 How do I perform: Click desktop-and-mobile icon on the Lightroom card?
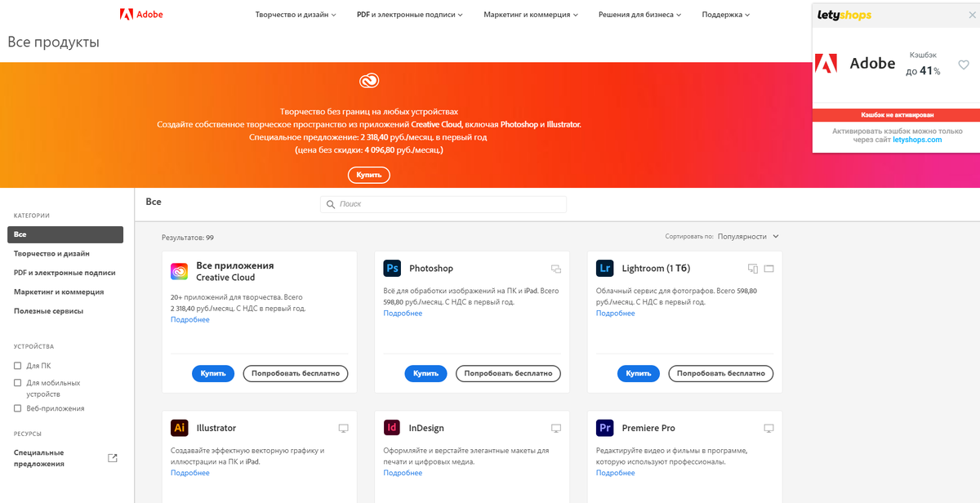(754, 269)
